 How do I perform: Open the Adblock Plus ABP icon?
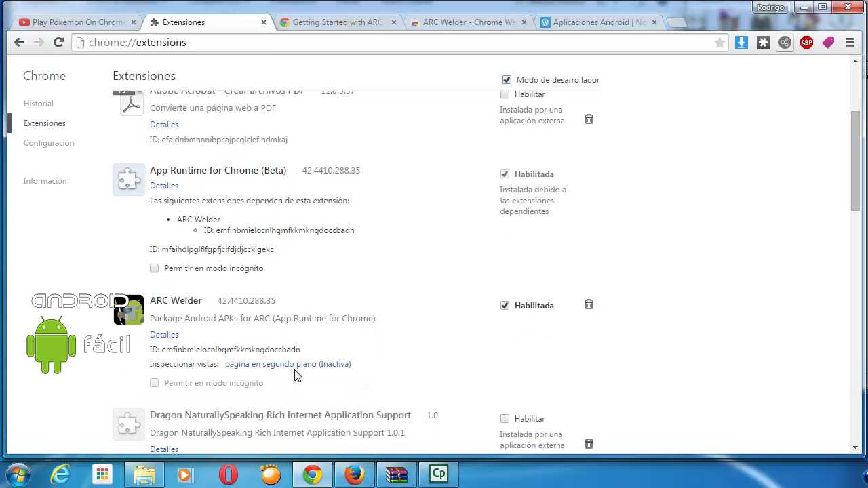pyautogui.click(x=806, y=43)
